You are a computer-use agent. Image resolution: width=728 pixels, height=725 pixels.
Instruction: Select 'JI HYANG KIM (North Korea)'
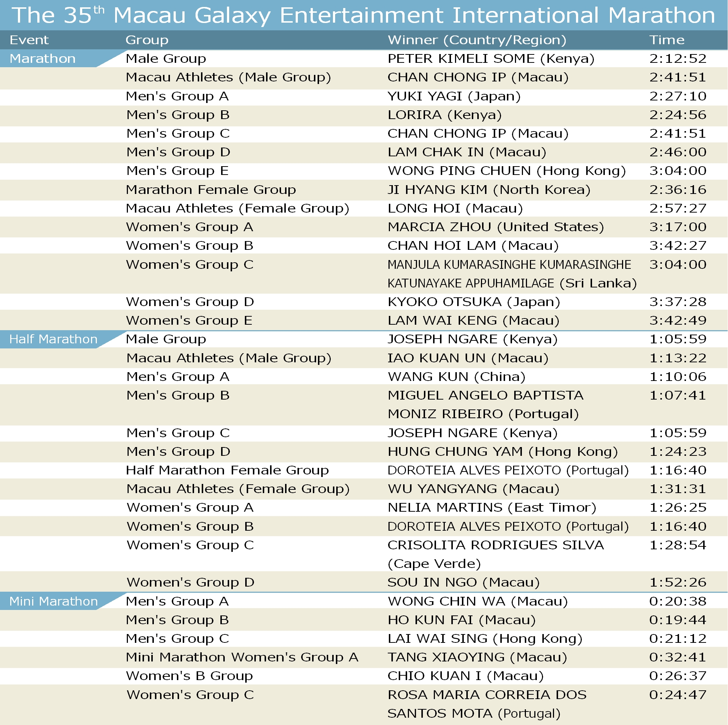click(489, 190)
